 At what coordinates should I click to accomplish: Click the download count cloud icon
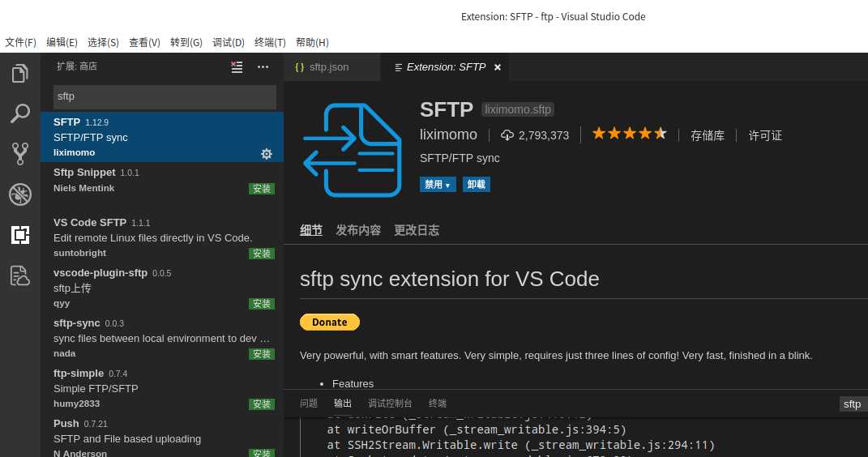click(x=507, y=135)
